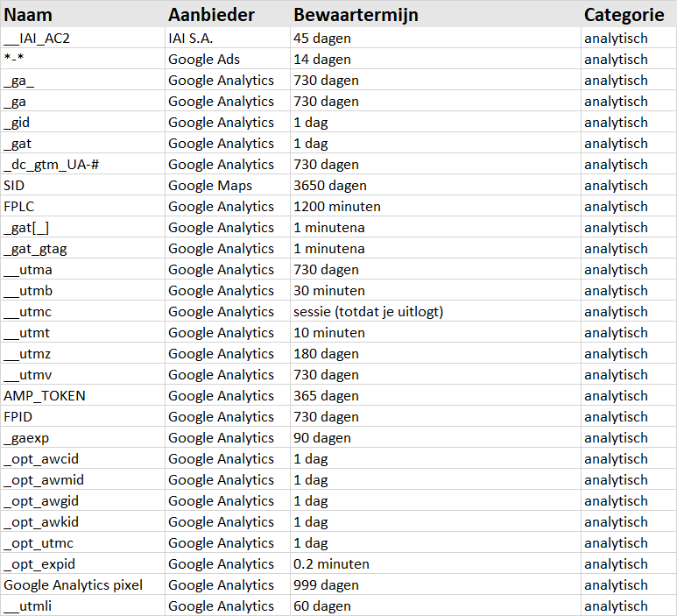
Task: Select the Google Ads provider cell
Action: [204, 60]
